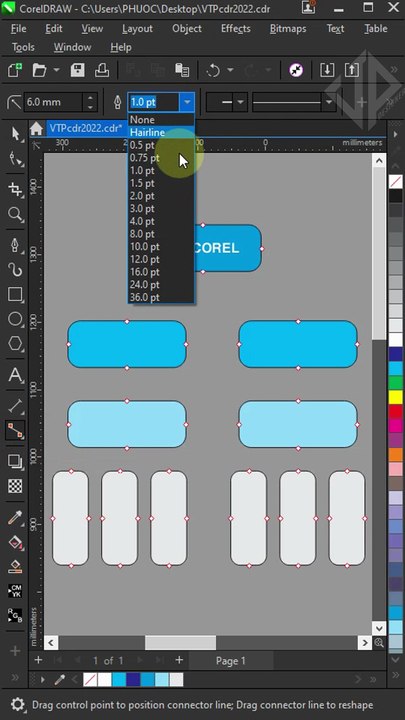Print the document
Screen dimensions: 405x720
102,70
